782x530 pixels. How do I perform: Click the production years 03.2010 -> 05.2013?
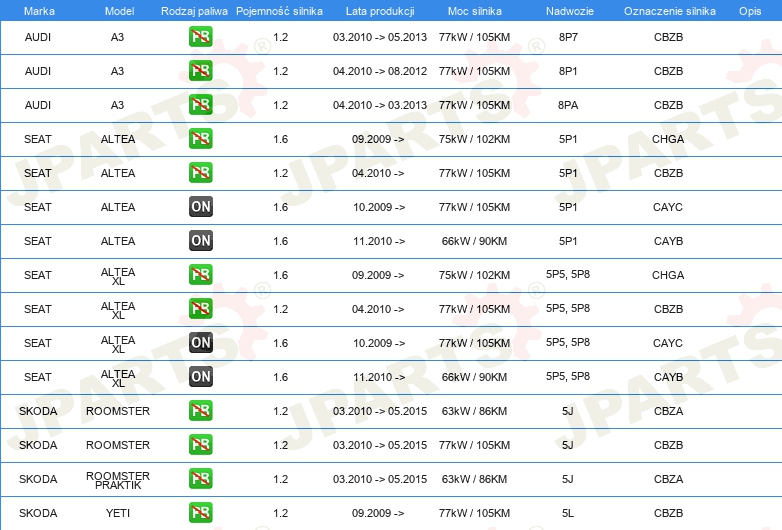380,37
